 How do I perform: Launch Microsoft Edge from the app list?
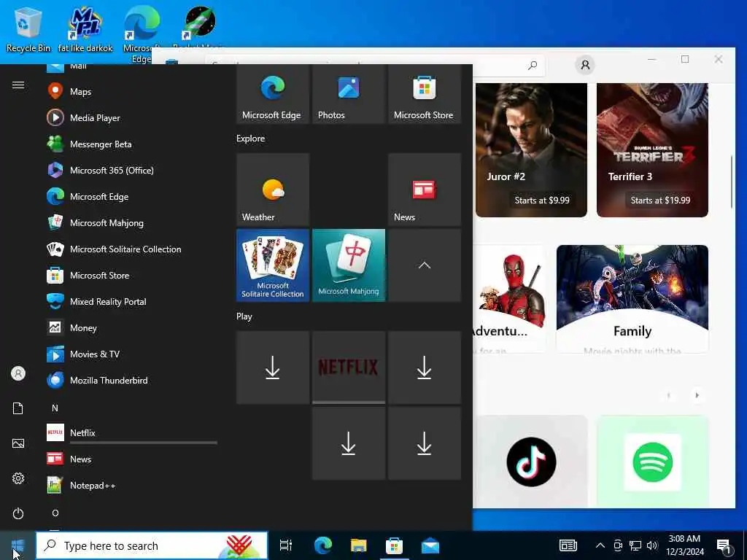coord(132,196)
